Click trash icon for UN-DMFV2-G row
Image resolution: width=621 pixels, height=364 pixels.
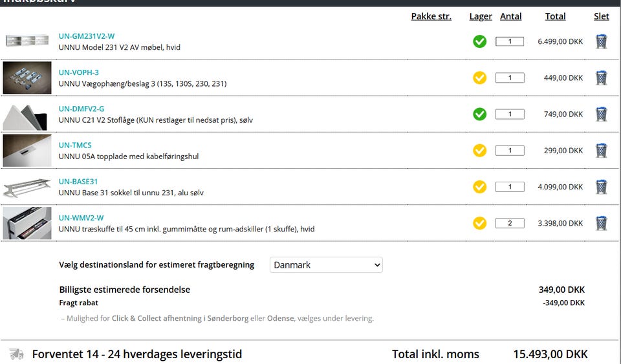(x=601, y=114)
